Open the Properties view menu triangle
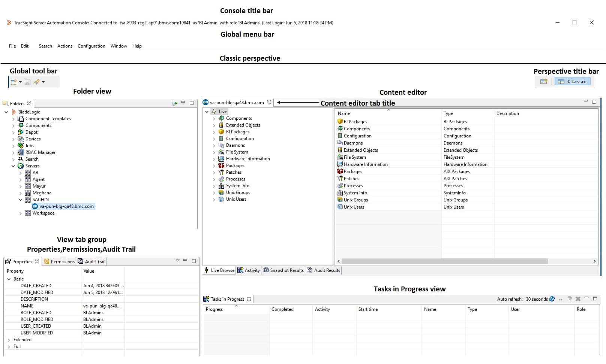The width and height of the screenshot is (606, 364). pos(178,261)
